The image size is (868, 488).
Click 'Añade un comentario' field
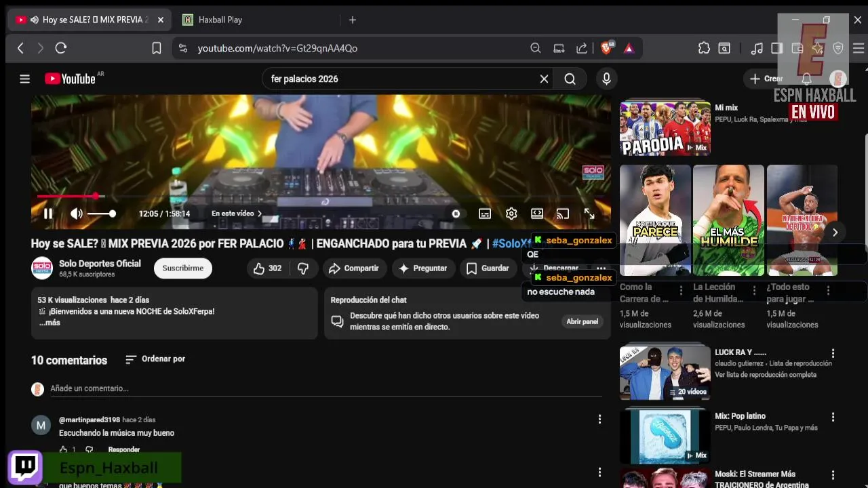pyautogui.click(x=325, y=388)
